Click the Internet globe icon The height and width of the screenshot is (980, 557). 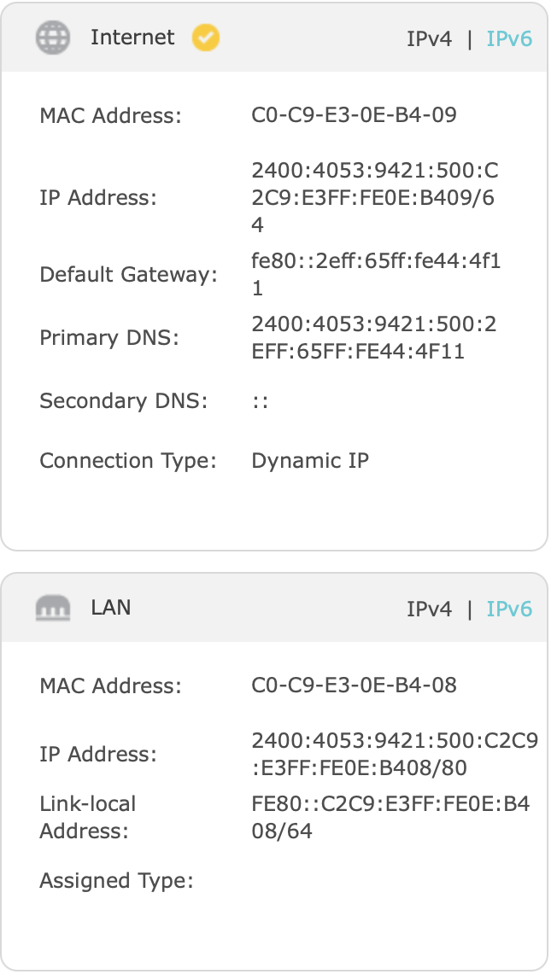(52, 38)
